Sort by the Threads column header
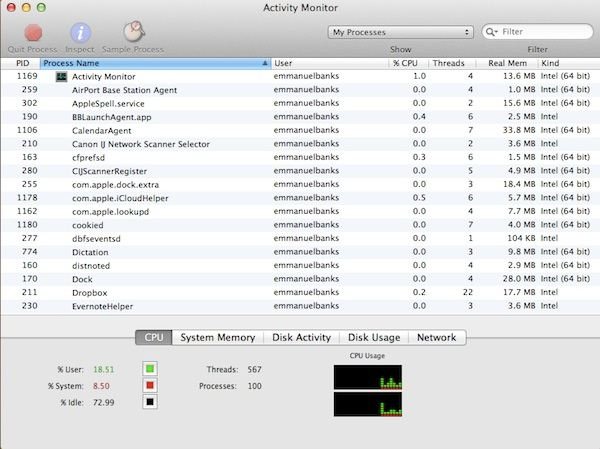The width and height of the screenshot is (600, 449). click(x=452, y=63)
